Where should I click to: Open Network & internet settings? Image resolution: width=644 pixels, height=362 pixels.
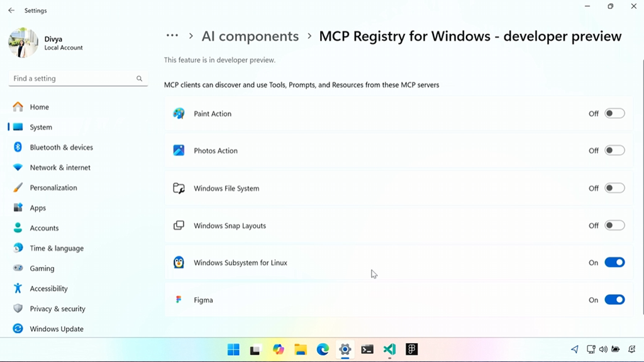[78, 167]
